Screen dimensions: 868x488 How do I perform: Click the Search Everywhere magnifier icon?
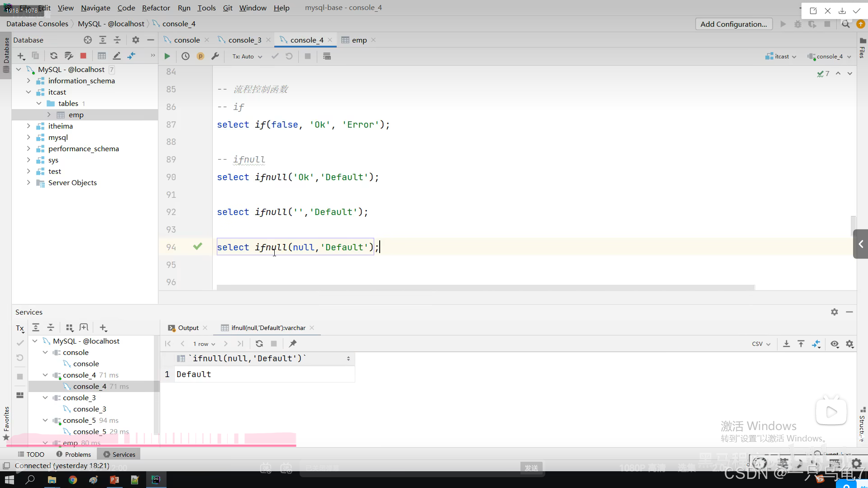[846, 24]
